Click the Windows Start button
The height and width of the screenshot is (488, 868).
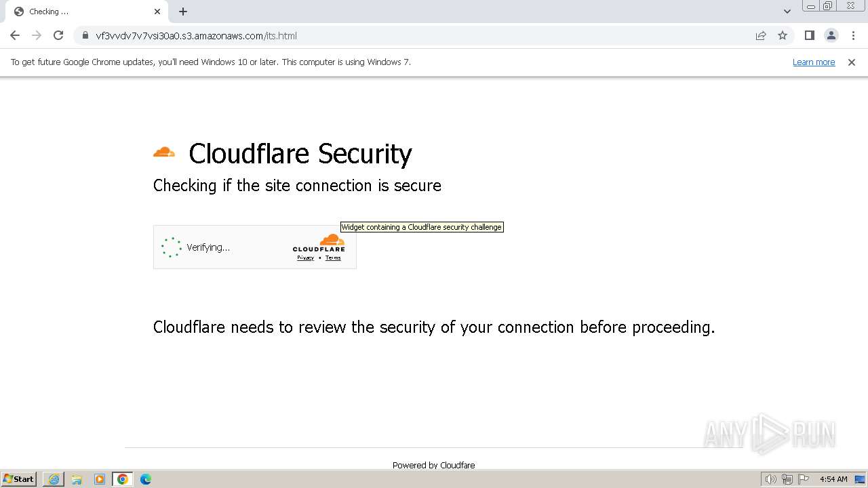19,479
